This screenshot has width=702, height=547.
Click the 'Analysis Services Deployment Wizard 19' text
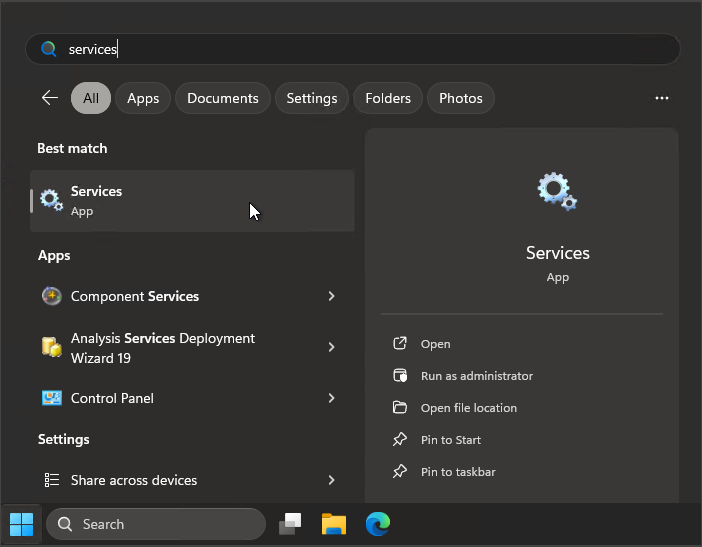point(163,348)
